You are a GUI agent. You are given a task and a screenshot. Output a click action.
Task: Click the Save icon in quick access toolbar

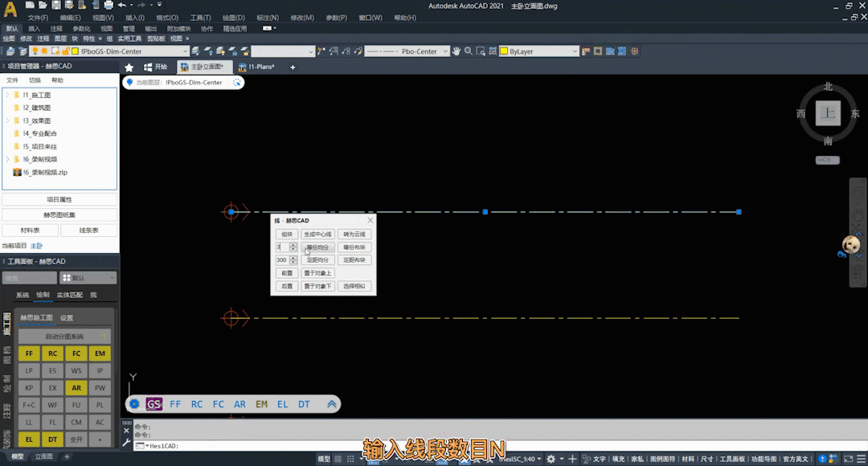(56, 5)
